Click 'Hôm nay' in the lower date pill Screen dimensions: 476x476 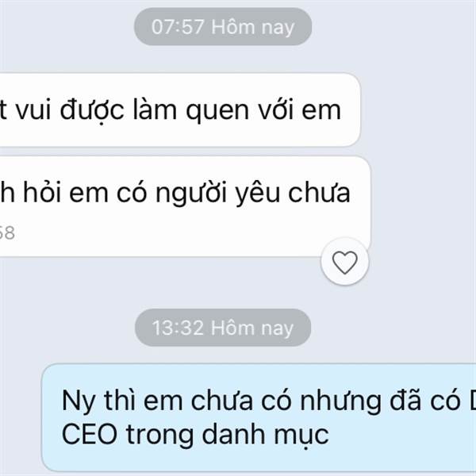click(x=252, y=328)
